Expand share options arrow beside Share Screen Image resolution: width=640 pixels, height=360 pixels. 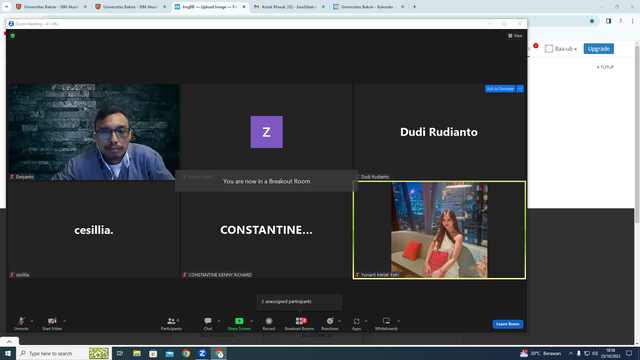251,321
